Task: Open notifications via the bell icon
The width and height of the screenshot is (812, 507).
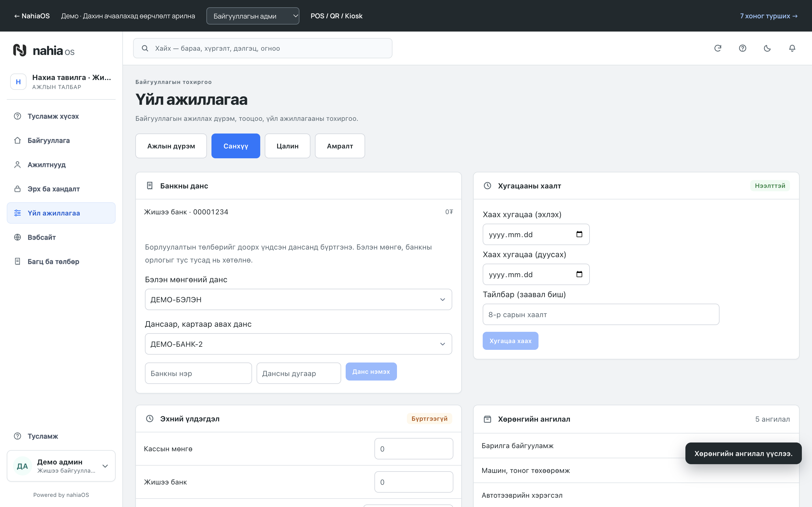Action: click(792, 48)
